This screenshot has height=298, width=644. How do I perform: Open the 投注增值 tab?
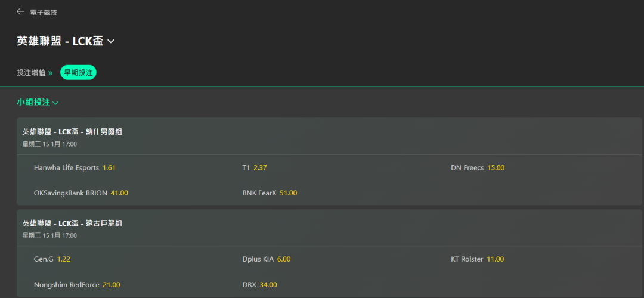31,73
